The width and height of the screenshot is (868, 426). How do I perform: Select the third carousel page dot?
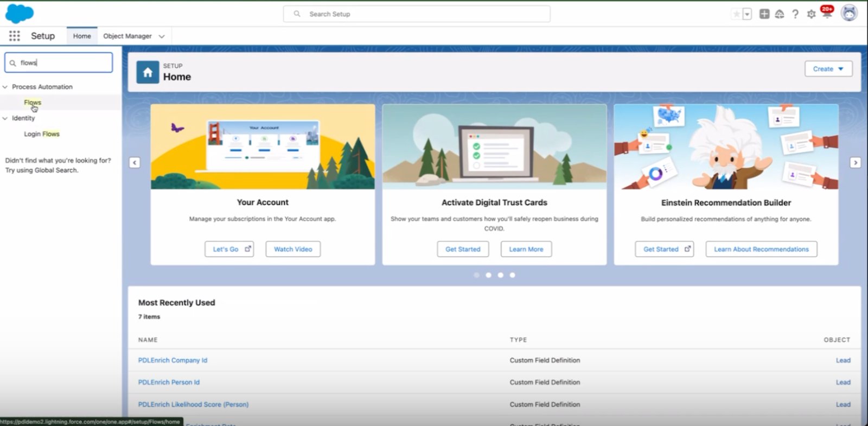500,275
